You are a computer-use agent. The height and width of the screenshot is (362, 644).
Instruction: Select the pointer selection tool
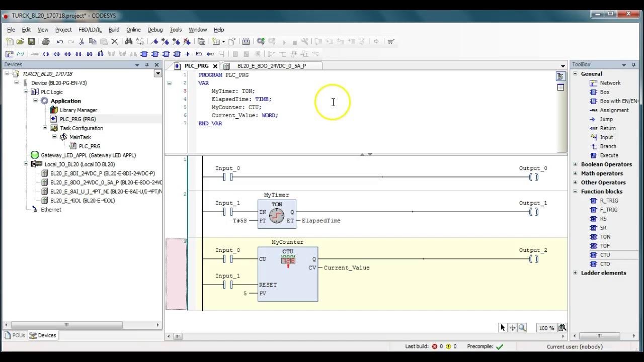pyautogui.click(x=503, y=328)
